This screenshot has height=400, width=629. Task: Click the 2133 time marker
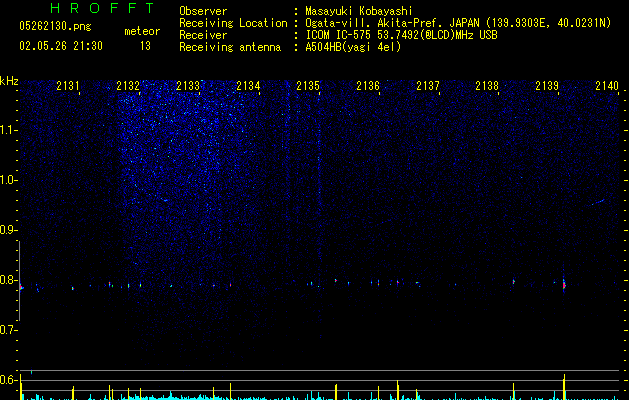[x=188, y=85]
